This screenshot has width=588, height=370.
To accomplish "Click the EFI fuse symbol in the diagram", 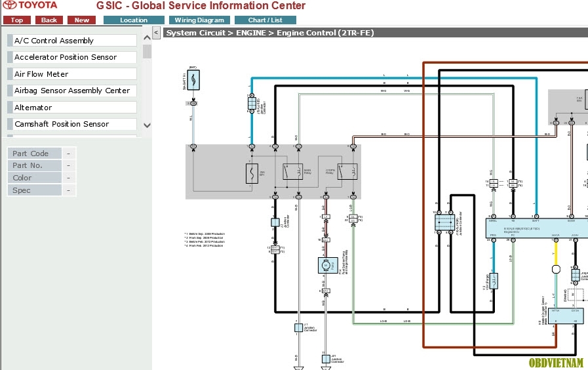I will click(x=252, y=174).
